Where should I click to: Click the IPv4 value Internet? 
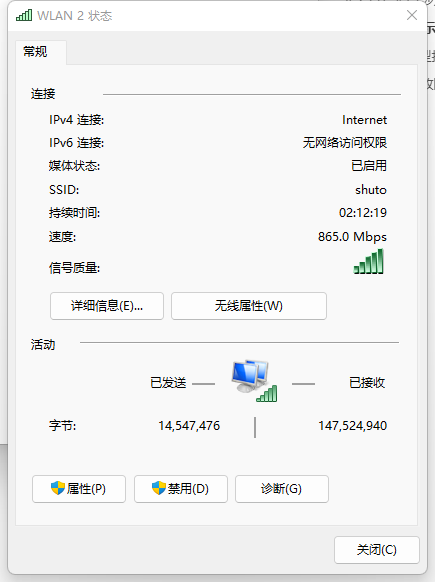364,120
